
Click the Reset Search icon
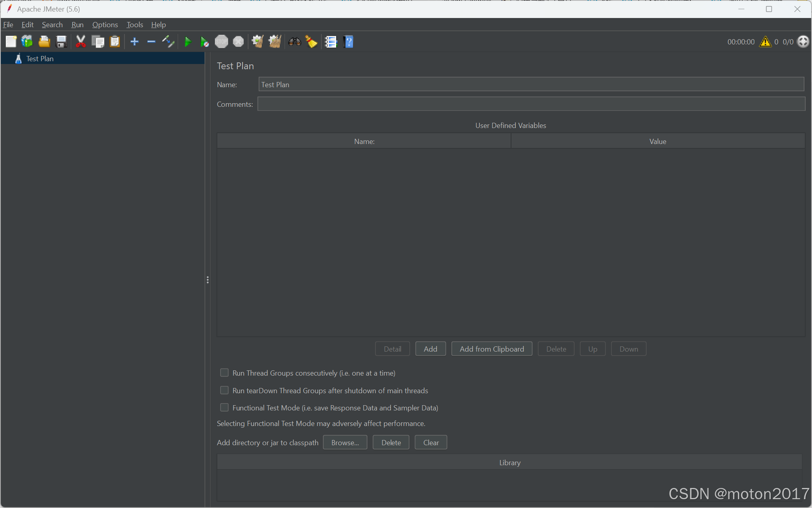tap(311, 42)
